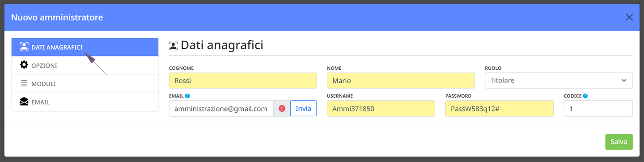This screenshot has width=644, height=162.
Task: Click the Moduli list icon
Action: (x=24, y=83)
